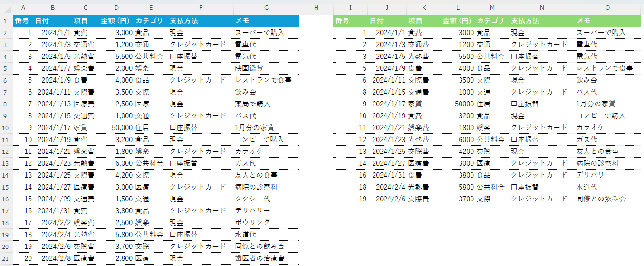This screenshot has height=266, width=644.
Task: Click green header cell 金額 (円) in column L
Action: 457,21
